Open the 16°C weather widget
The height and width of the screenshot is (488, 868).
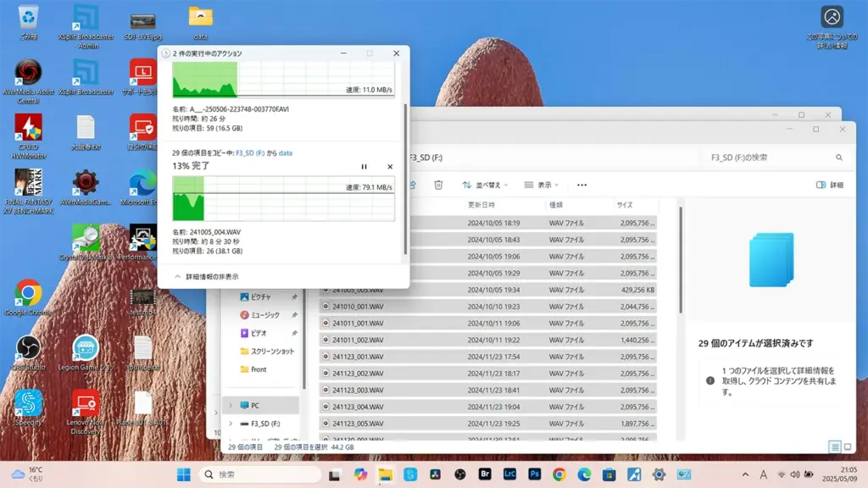[x=28, y=474]
